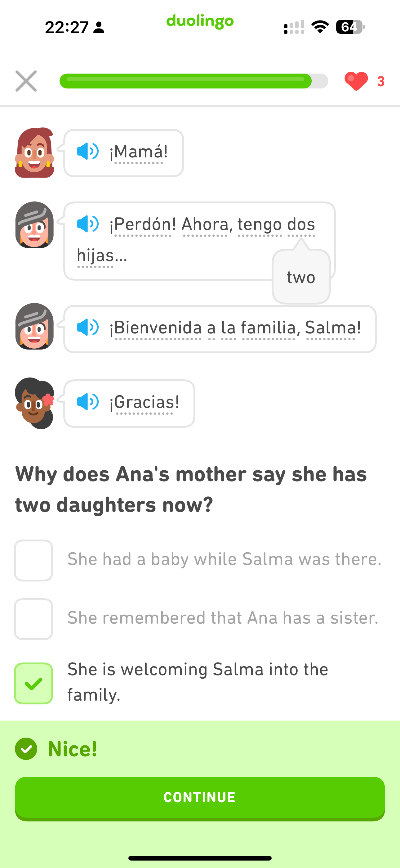Close the lesson with the X
Image resolution: width=400 pixels, height=868 pixels.
[26, 81]
